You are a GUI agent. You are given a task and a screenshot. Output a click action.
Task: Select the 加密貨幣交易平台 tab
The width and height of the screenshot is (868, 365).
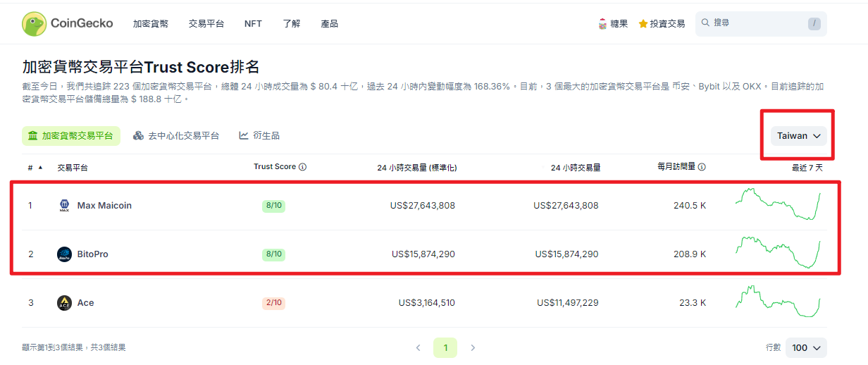[x=71, y=136]
